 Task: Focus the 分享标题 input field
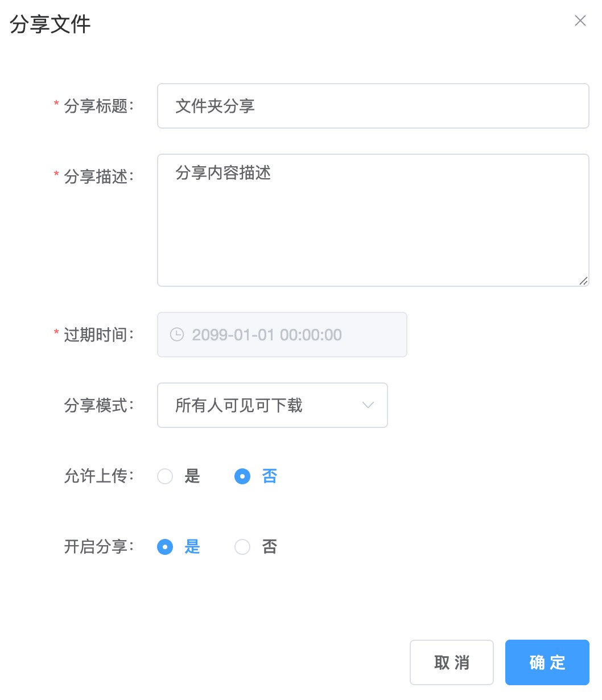(x=373, y=106)
